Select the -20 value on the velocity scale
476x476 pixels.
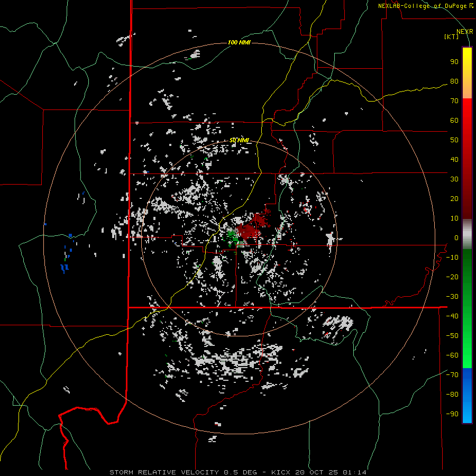pos(452,277)
